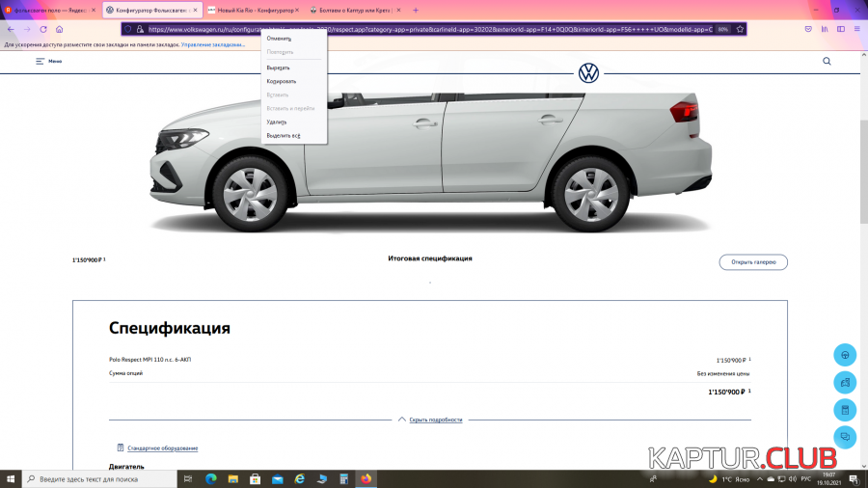
Task: Choose Вырезать from the context menu
Action: [279, 68]
